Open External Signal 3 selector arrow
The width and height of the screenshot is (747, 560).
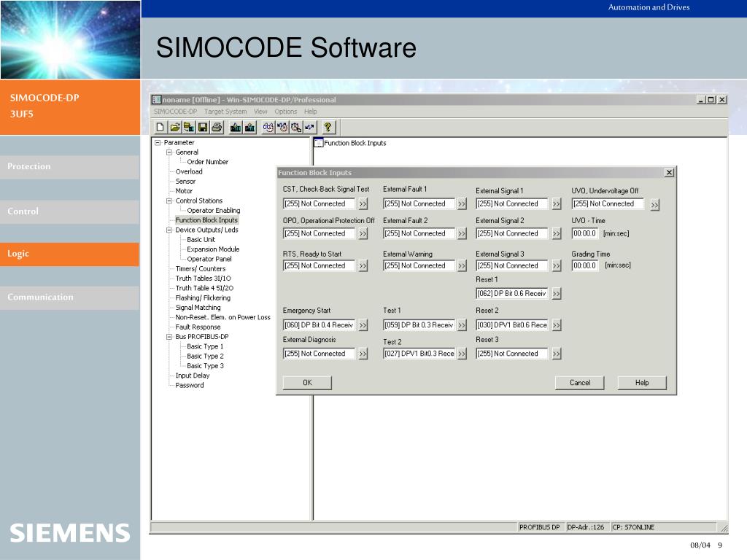coord(557,265)
